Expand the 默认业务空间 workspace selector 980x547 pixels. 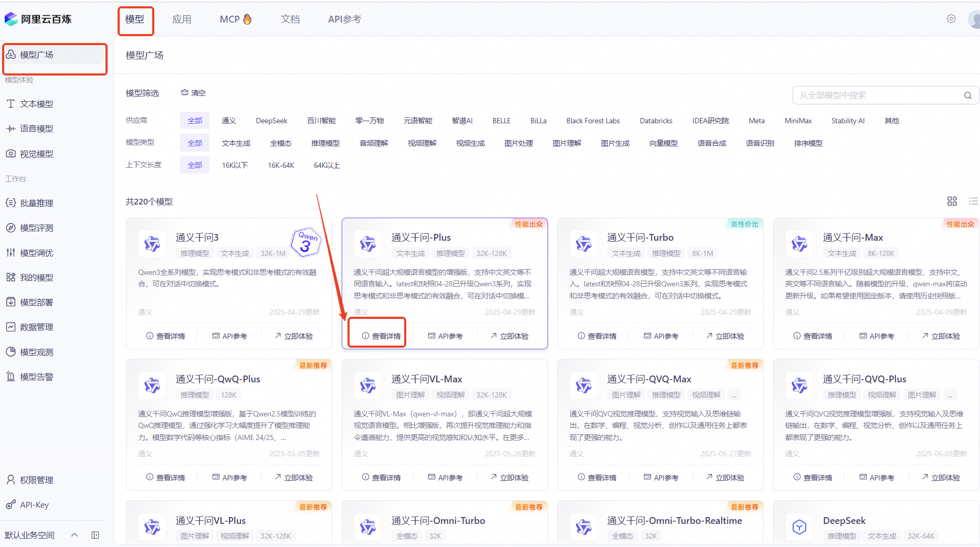click(x=41, y=535)
